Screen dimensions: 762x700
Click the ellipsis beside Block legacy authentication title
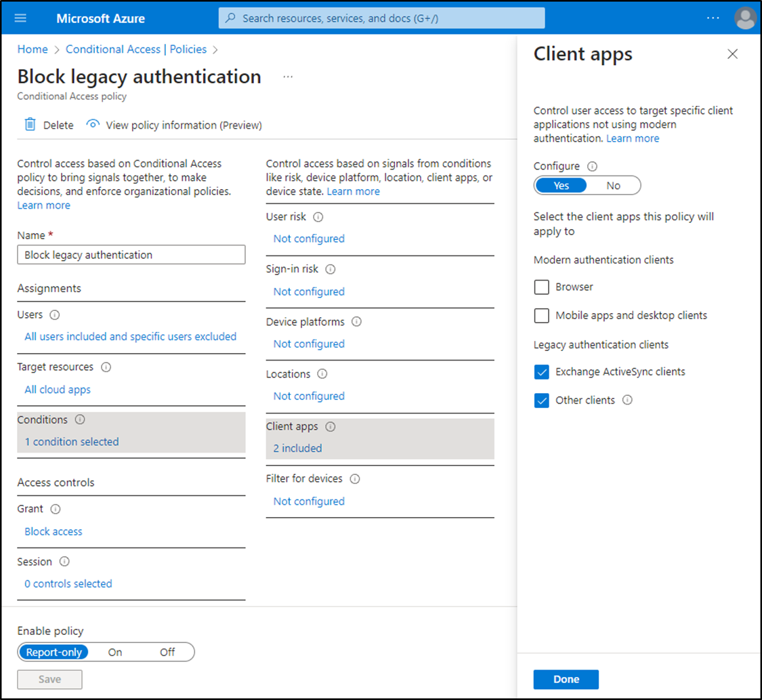click(288, 76)
